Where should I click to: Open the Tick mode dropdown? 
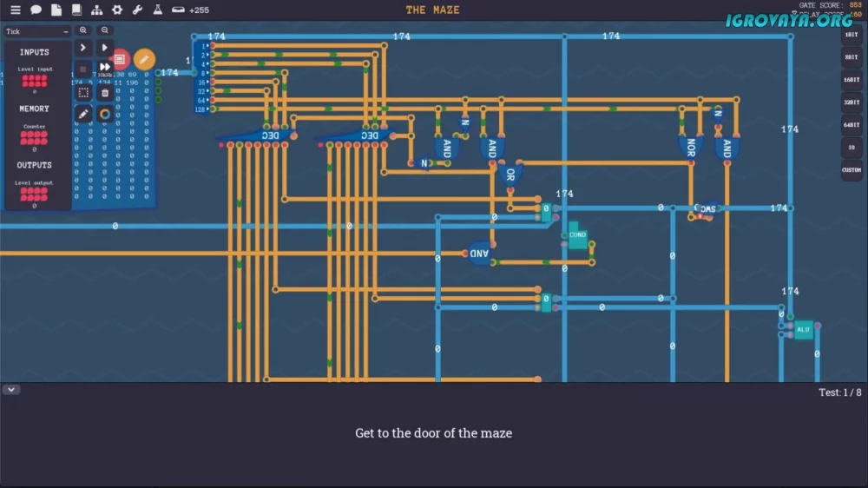pos(36,31)
